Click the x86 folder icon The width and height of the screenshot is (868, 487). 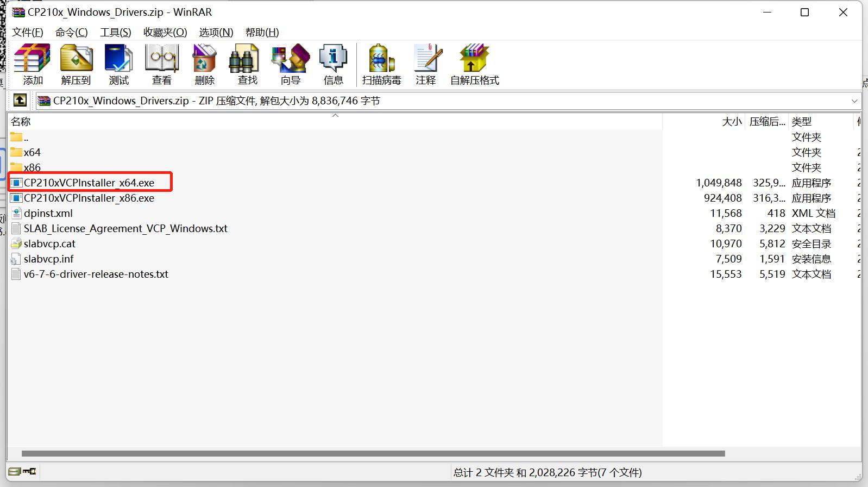pyautogui.click(x=16, y=167)
